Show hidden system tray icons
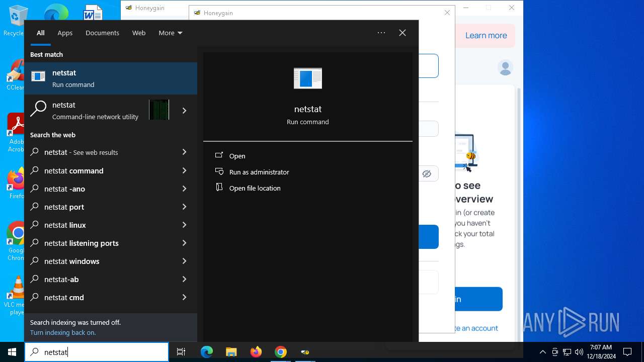This screenshot has width=644, height=362. (x=543, y=352)
